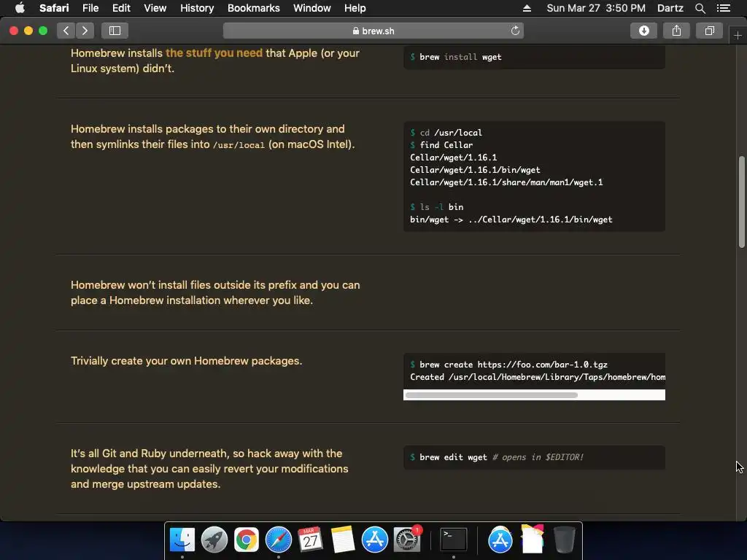The height and width of the screenshot is (560, 747).
Task: Click 'brew edit wget' code line
Action: tap(497, 457)
